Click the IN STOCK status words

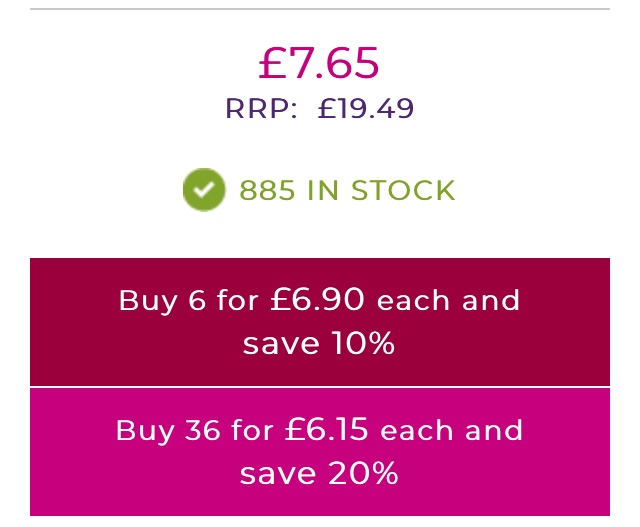(381, 190)
